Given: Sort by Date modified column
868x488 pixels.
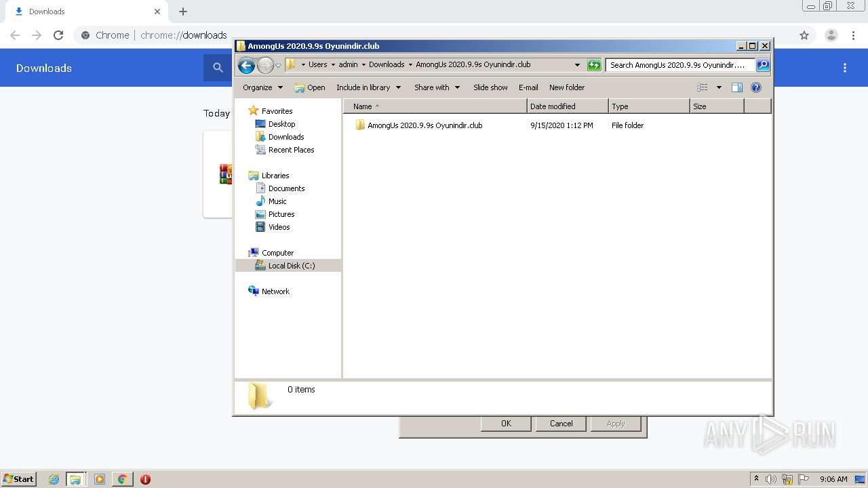Looking at the screenshot, I should [568, 106].
